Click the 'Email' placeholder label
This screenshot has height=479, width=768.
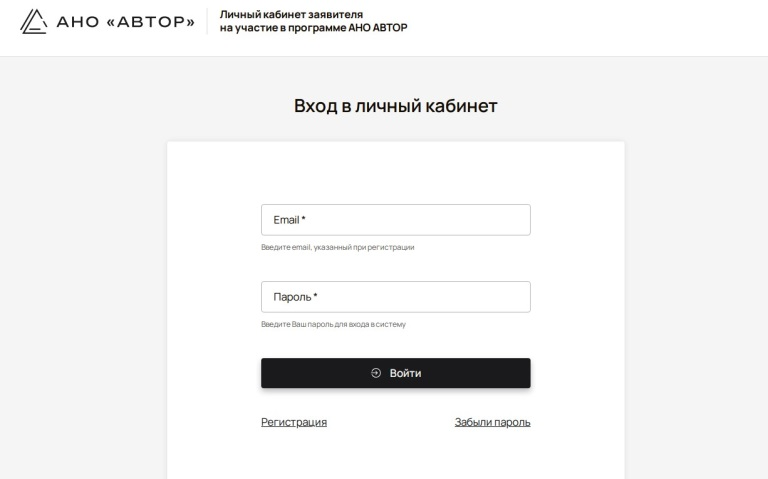[286, 220]
